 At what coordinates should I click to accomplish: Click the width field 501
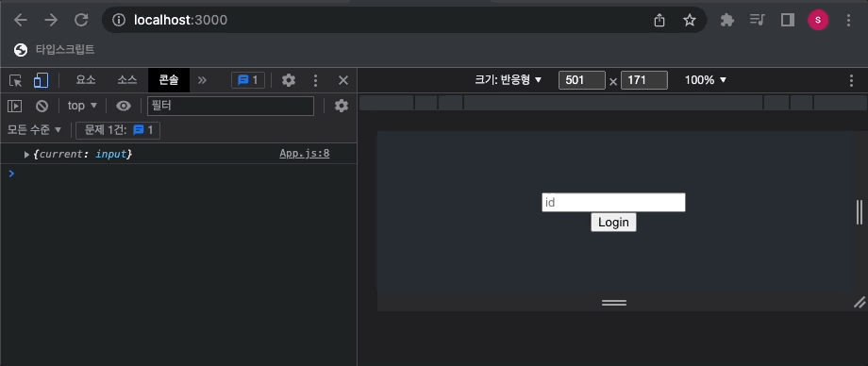(582, 80)
